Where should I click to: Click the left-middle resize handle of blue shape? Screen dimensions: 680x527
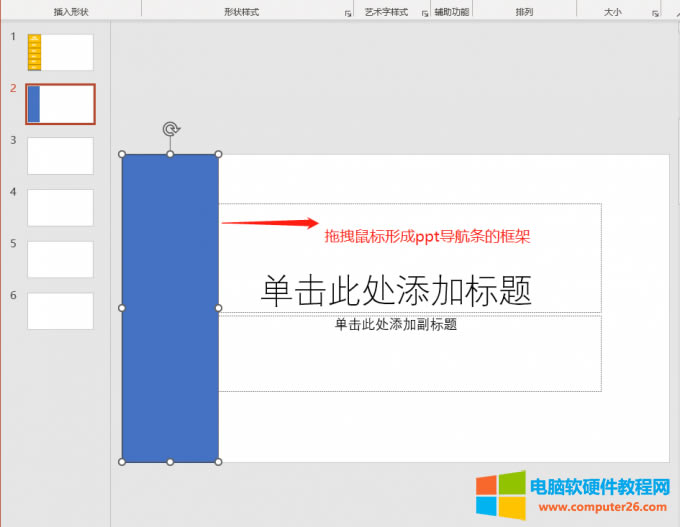point(122,308)
